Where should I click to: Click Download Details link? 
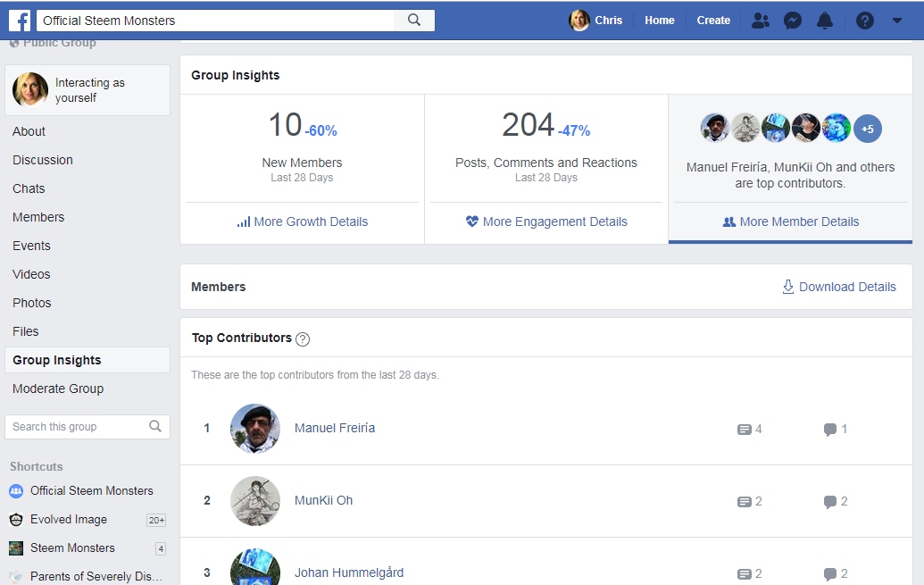[839, 288]
